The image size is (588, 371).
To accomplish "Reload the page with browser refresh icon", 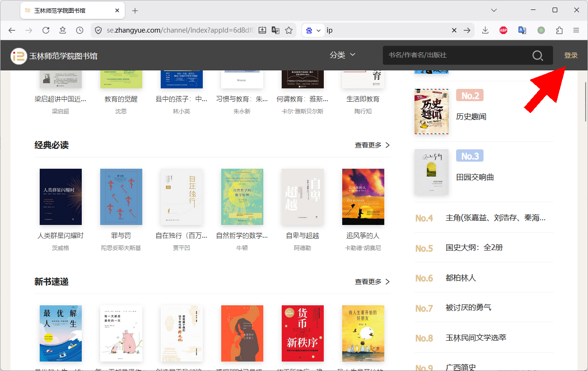I will pos(46,30).
